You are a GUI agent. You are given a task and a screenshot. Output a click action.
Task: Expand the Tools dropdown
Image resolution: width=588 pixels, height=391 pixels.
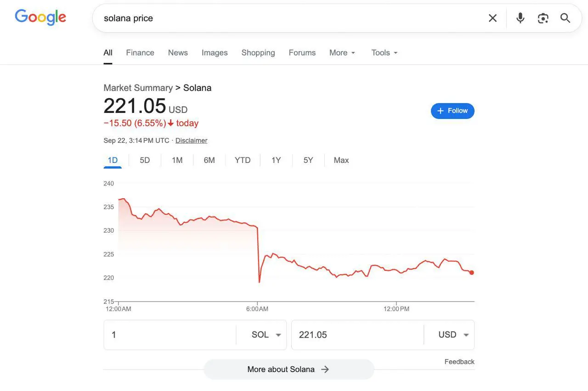[384, 53]
